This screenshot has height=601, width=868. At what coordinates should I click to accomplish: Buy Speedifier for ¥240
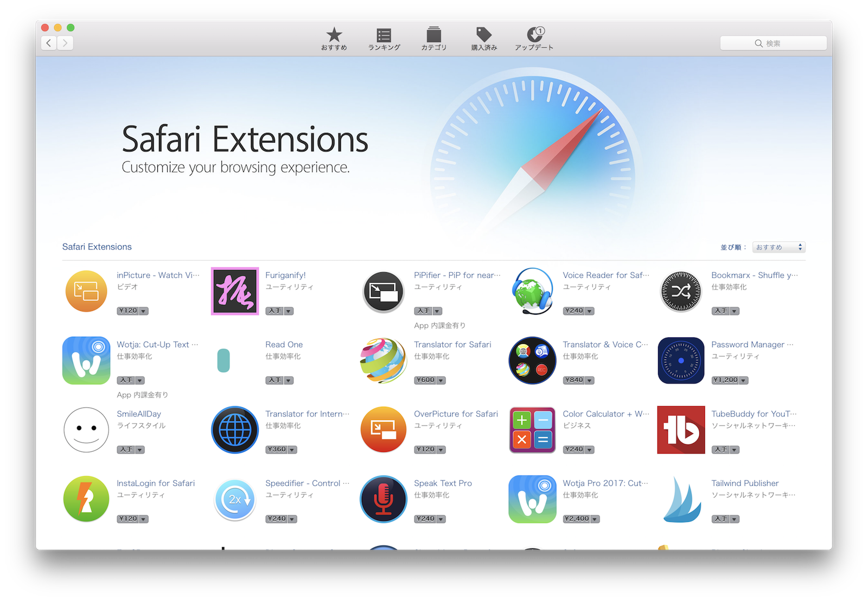pyautogui.click(x=277, y=519)
